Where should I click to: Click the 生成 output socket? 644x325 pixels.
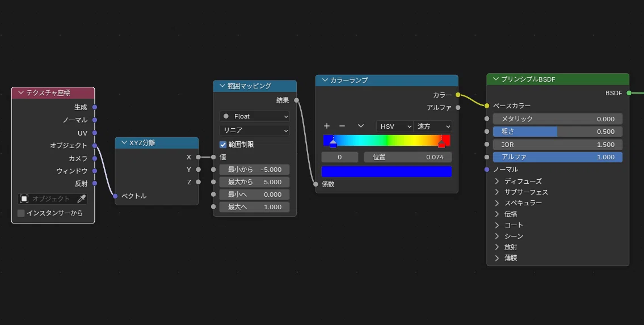94,107
